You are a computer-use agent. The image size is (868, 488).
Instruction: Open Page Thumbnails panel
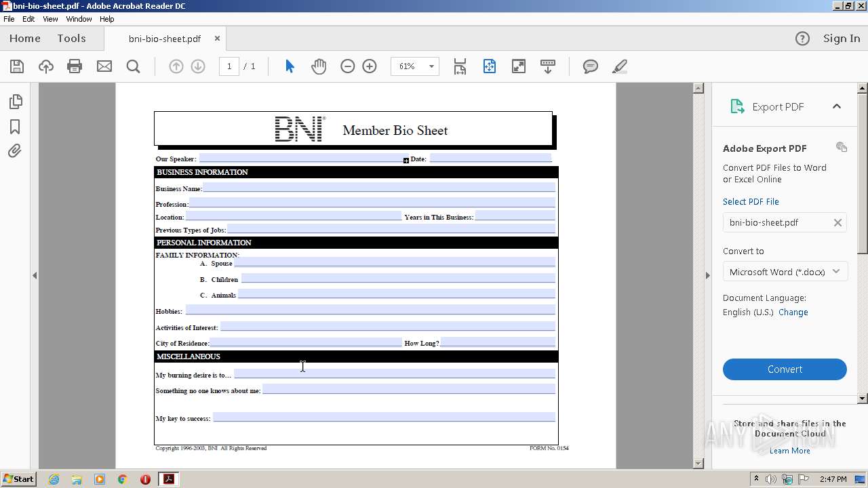(x=15, y=102)
